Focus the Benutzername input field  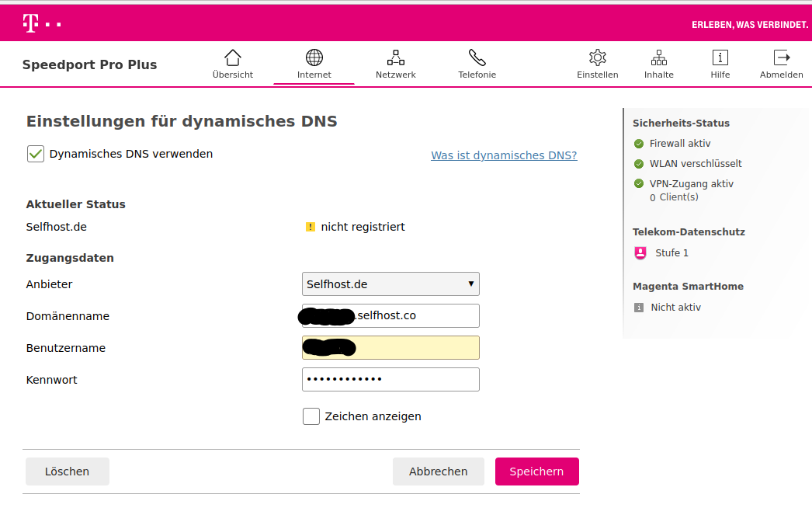click(x=390, y=348)
